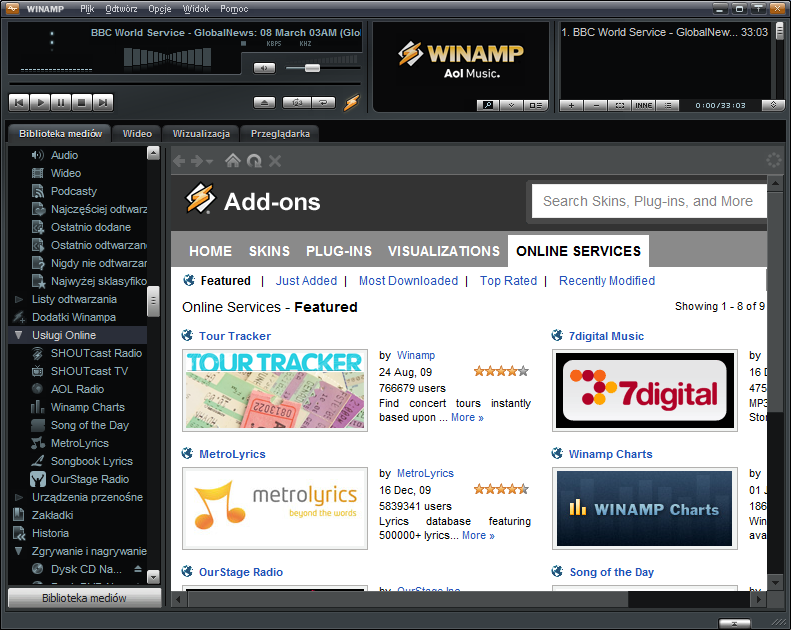791x630 pixels.
Task: Open OurStage Radio in the sidebar tree
Action: point(90,479)
